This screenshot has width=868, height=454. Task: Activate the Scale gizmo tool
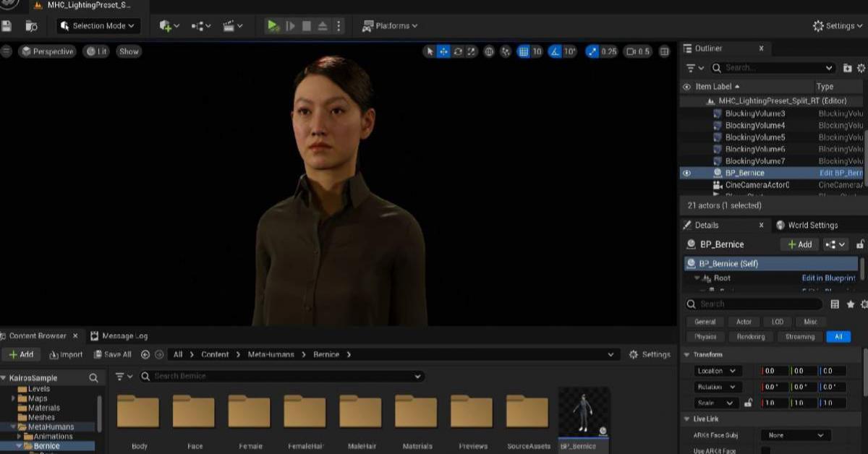tap(472, 51)
